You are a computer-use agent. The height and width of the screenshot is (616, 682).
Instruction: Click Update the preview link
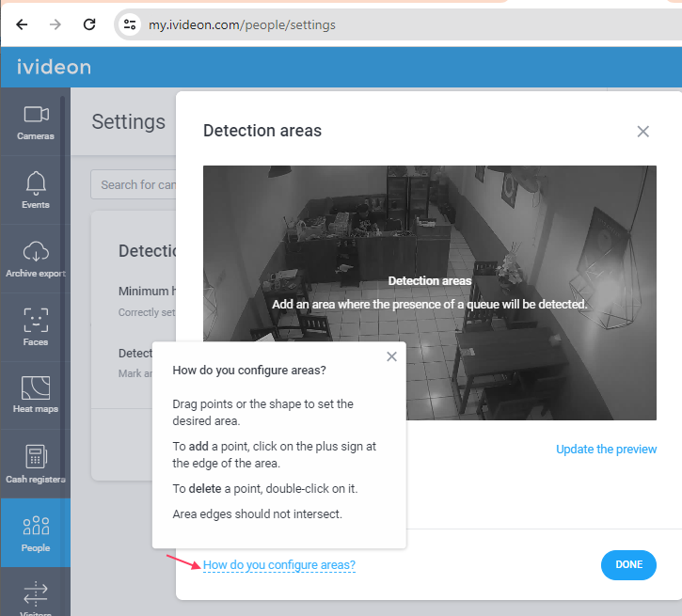pos(607,449)
